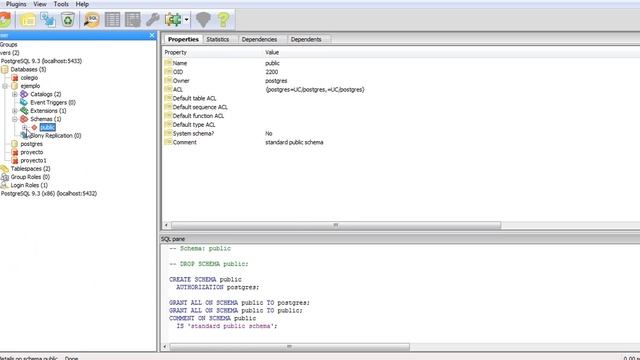The width and height of the screenshot is (640, 360).
Task: Click the Catalogs purple node icon
Action: click(24, 94)
